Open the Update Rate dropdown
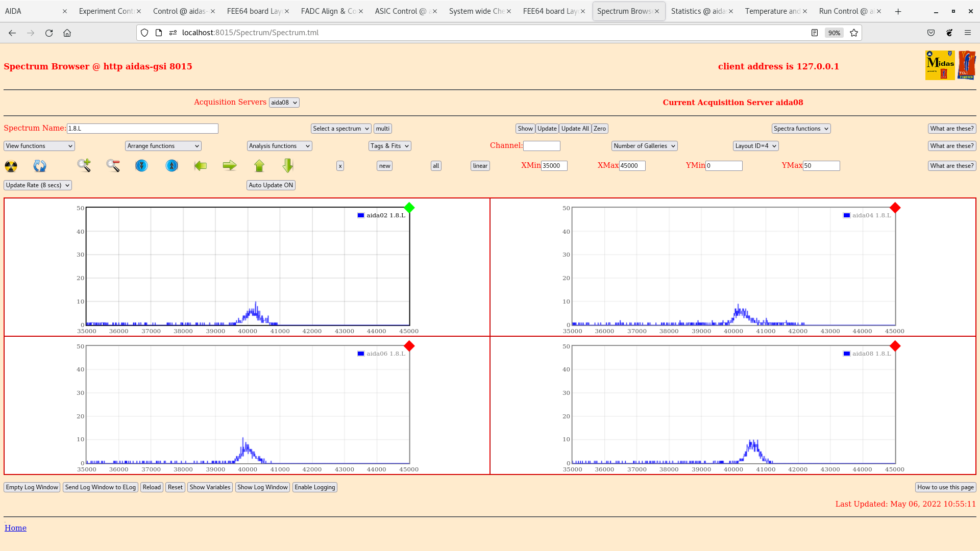The width and height of the screenshot is (980, 551). [x=38, y=185]
